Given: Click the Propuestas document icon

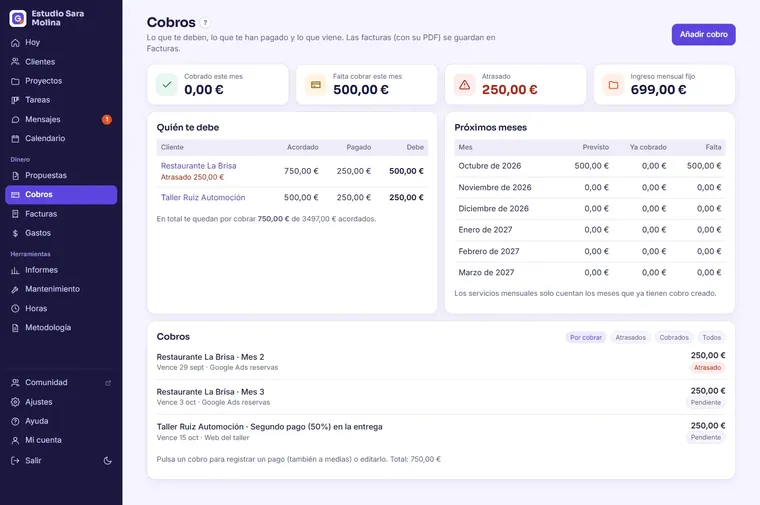Looking at the screenshot, I should (15, 175).
